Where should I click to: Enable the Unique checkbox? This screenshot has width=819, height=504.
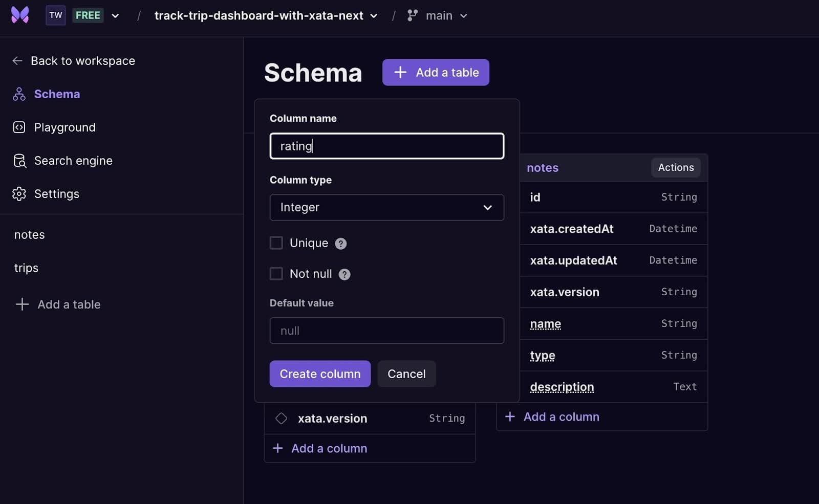(x=276, y=243)
